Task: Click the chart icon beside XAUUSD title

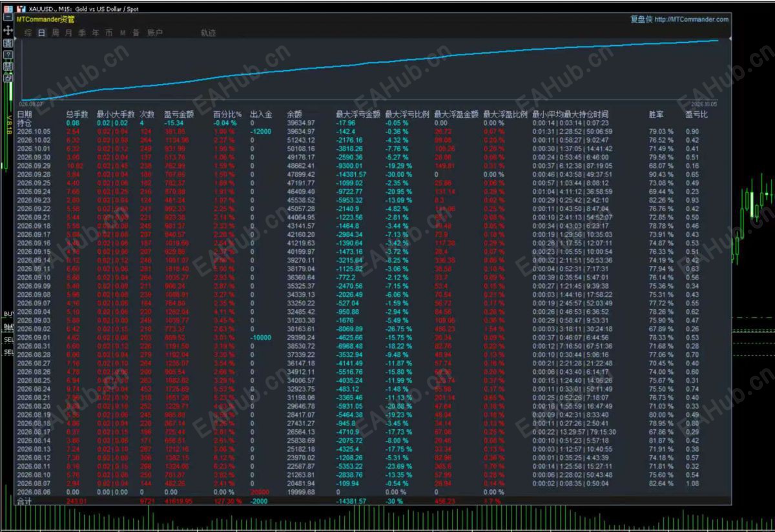Action: pyautogui.click(x=21, y=9)
